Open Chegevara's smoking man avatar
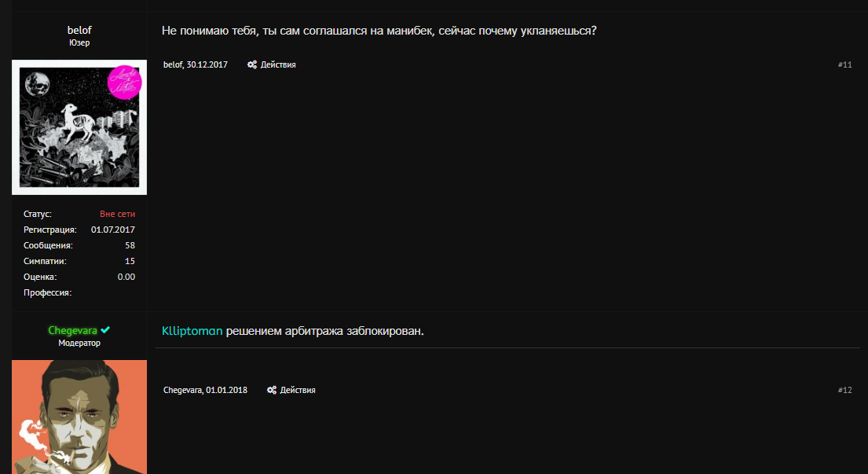868x474 pixels. (79, 417)
